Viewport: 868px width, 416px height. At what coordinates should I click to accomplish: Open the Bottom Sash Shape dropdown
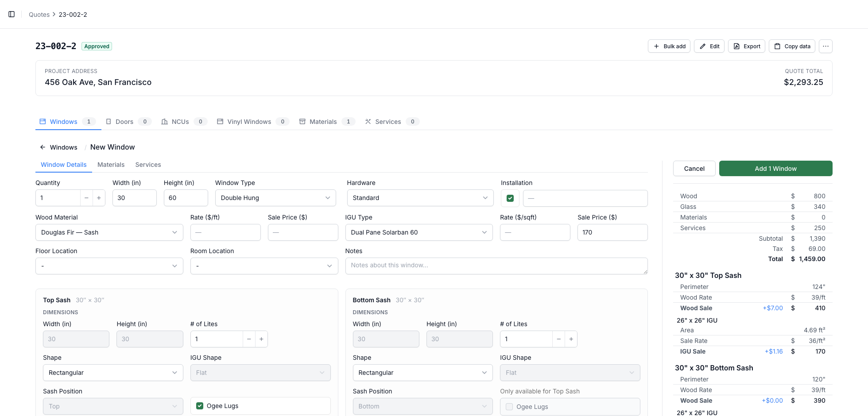(x=423, y=373)
